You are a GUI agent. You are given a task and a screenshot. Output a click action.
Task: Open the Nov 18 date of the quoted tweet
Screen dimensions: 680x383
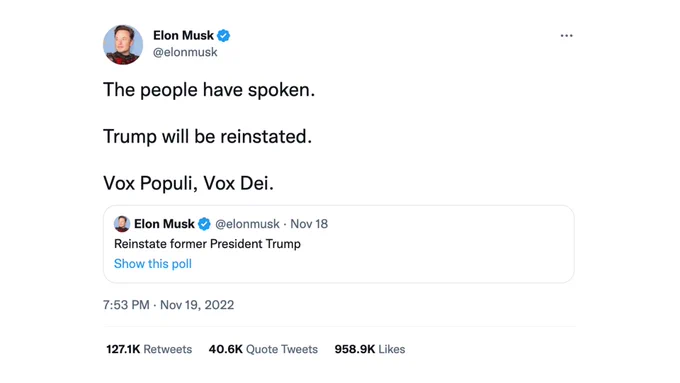pyautogui.click(x=309, y=224)
